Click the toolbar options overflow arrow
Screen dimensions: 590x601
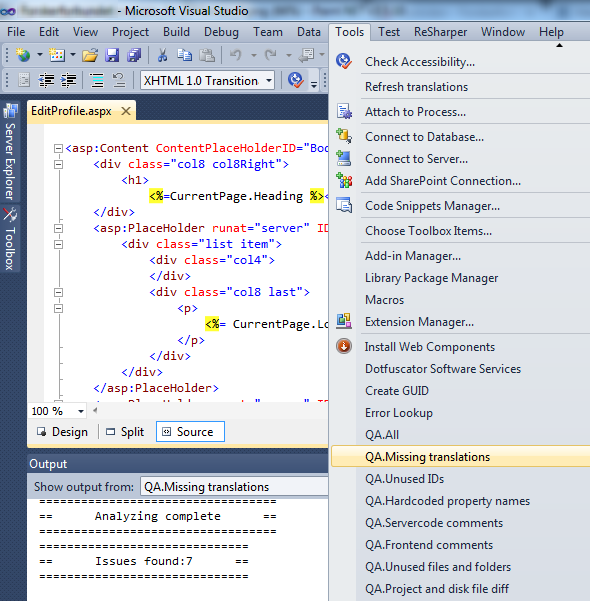coord(314,84)
